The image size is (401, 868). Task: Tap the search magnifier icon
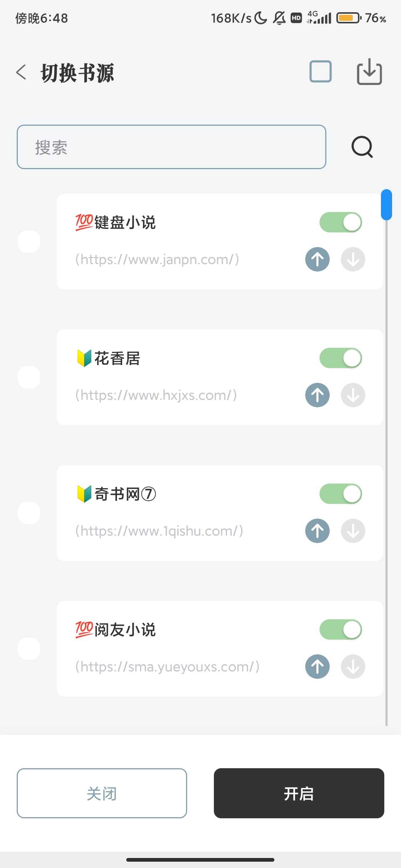[x=362, y=147]
